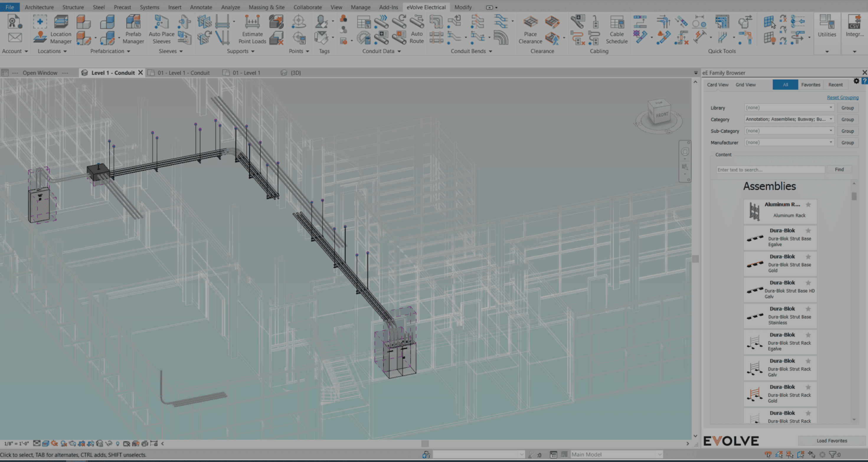Open the 01 - Level 1 view tab
This screenshot has width=868, height=462.
coord(246,73)
